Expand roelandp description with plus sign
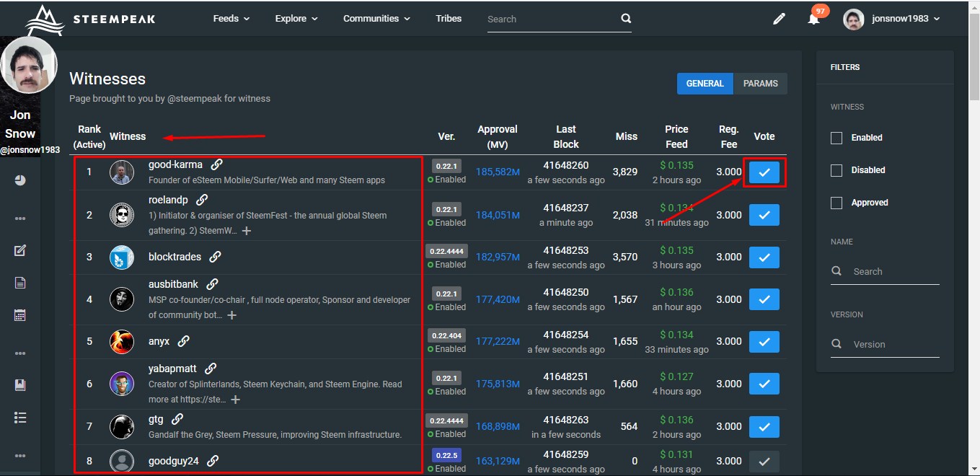This screenshot has height=476, width=980. click(x=247, y=231)
